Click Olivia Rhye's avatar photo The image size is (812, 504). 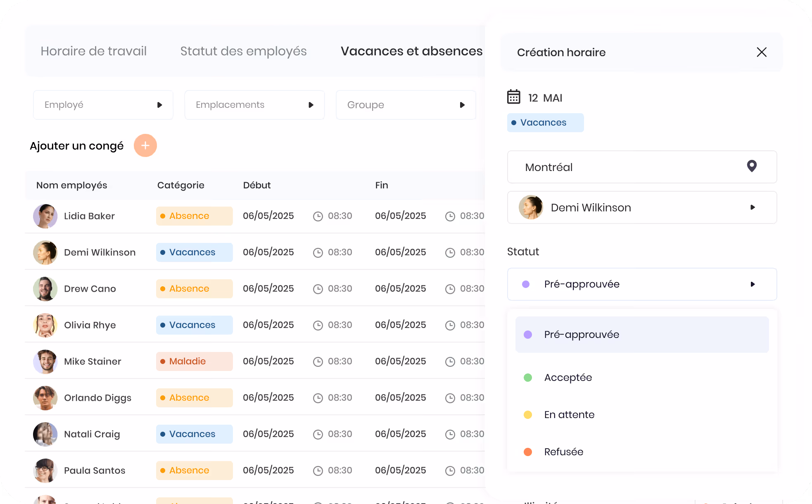point(45,325)
